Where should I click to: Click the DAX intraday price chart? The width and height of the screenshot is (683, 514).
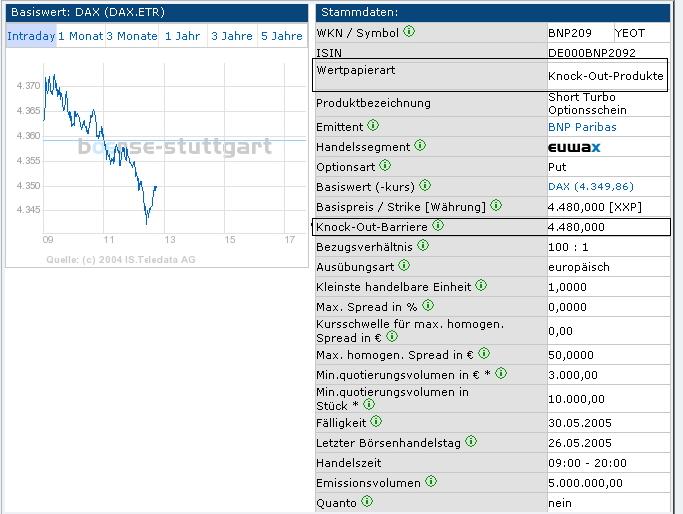pos(157,158)
